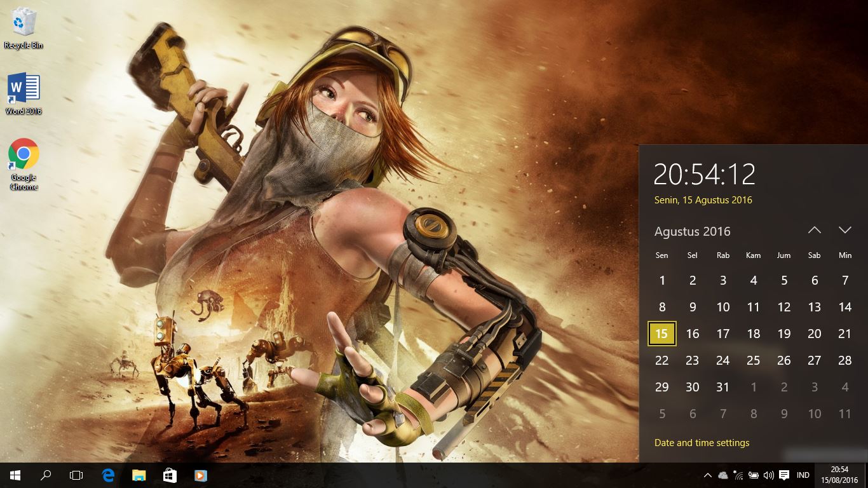Select Agustus day 7 in the calendar
The height and width of the screenshot is (488, 868).
tap(844, 280)
